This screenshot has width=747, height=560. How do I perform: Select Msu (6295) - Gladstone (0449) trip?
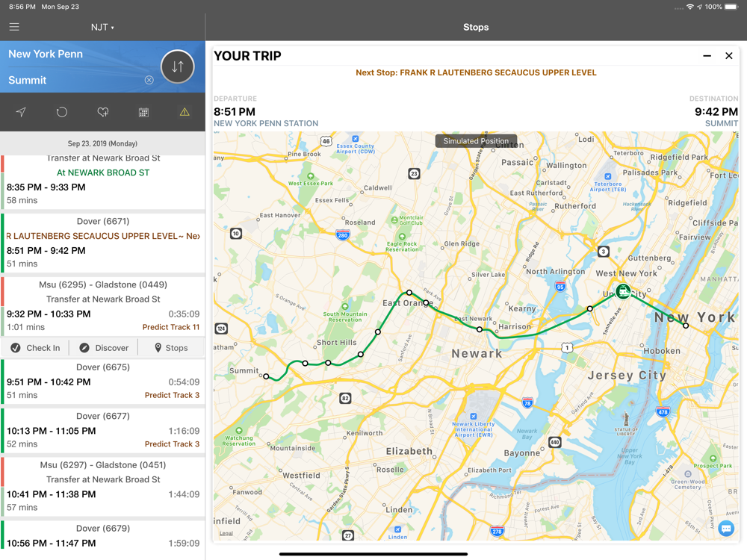click(x=102, y=305)
